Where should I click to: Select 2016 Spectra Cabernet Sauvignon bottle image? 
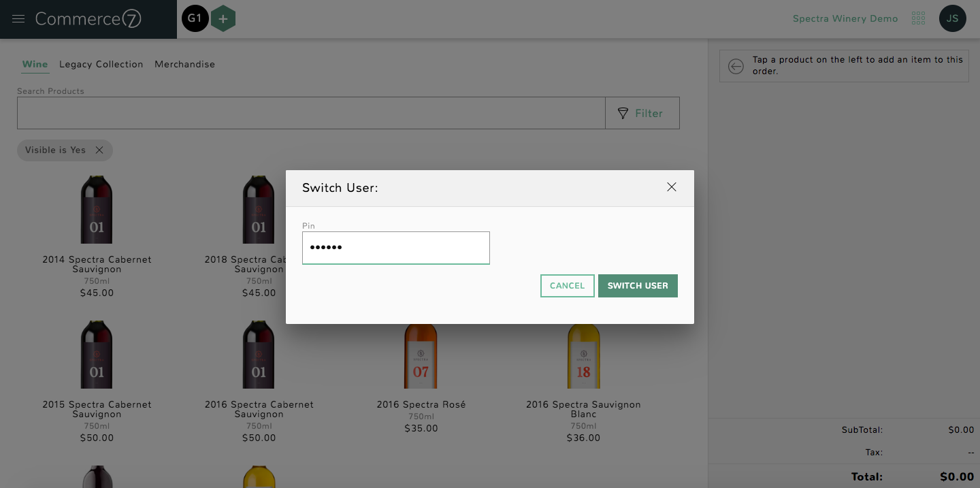(x=259, y=355)
